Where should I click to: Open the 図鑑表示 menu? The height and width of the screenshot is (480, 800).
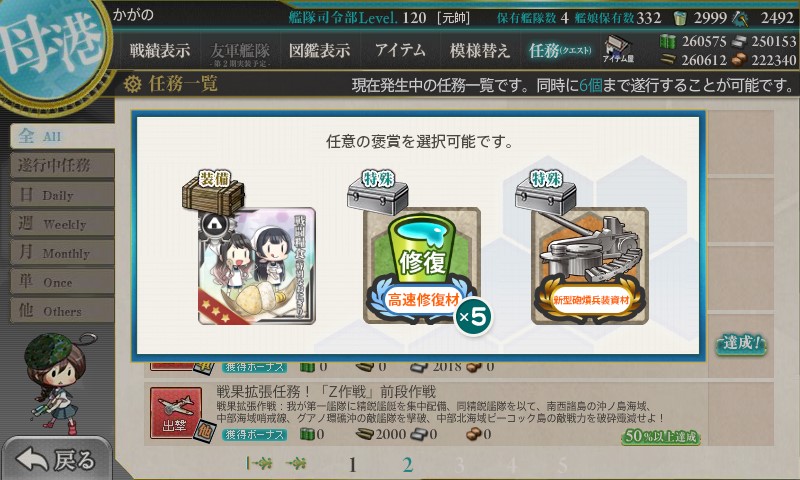click(319, 50)
